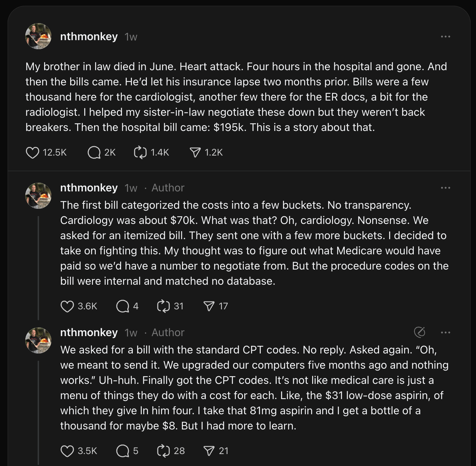The height and width of the screenshot is (466, 476).
Task: Share the main post showing 1.2K
Action: click(195, 153)
